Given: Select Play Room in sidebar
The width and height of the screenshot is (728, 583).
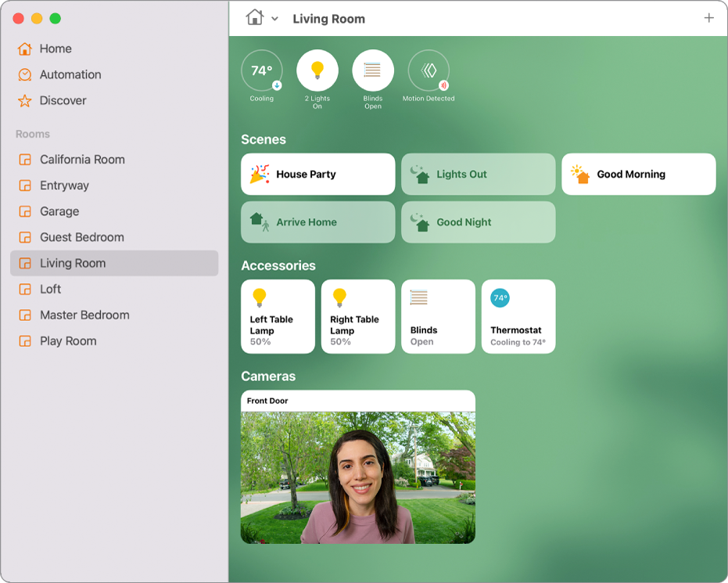Looking at the screenshot, I should coord(113,341).
